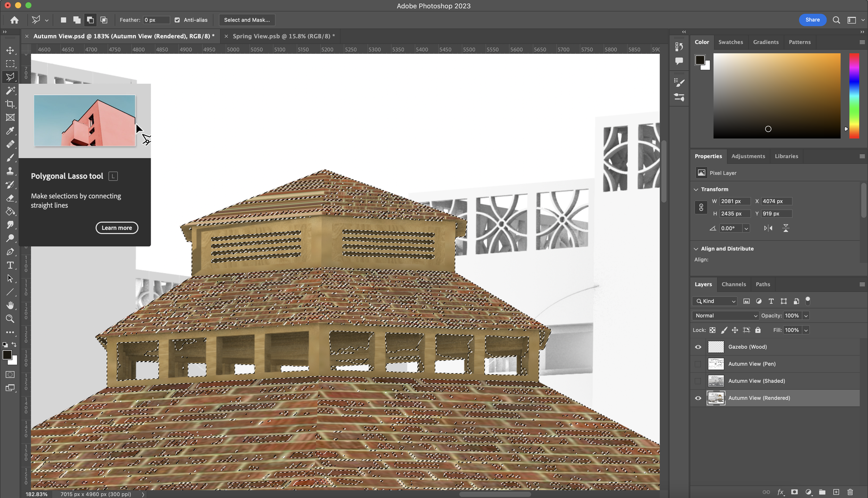Select the Magic Wand tool

pos(10,91)
